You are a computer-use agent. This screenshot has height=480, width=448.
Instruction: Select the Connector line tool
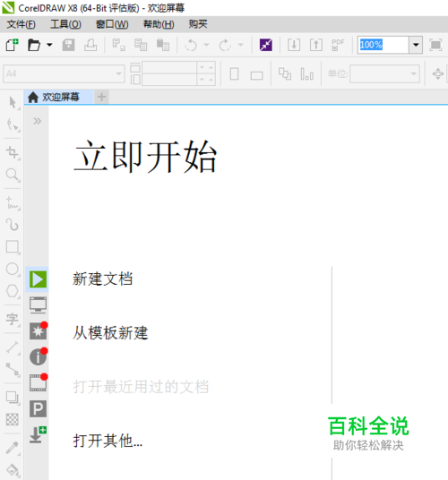point(13,370)
